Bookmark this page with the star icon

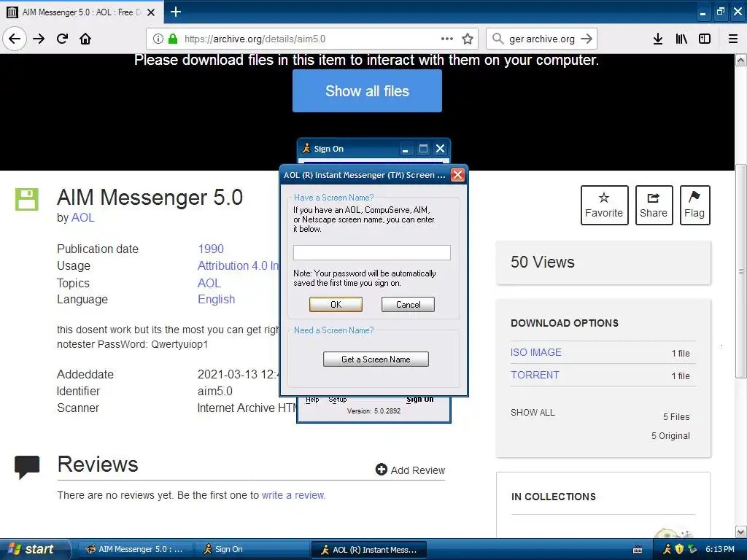coord(468,39)
